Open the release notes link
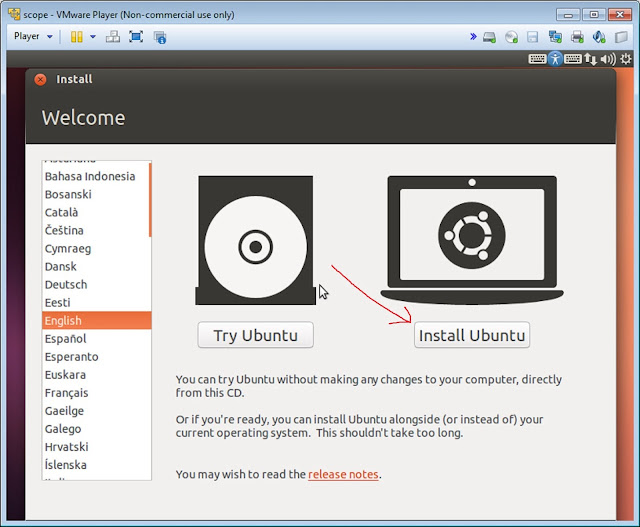This screenshot has width=640, height=527. click(x=343, y=474)
